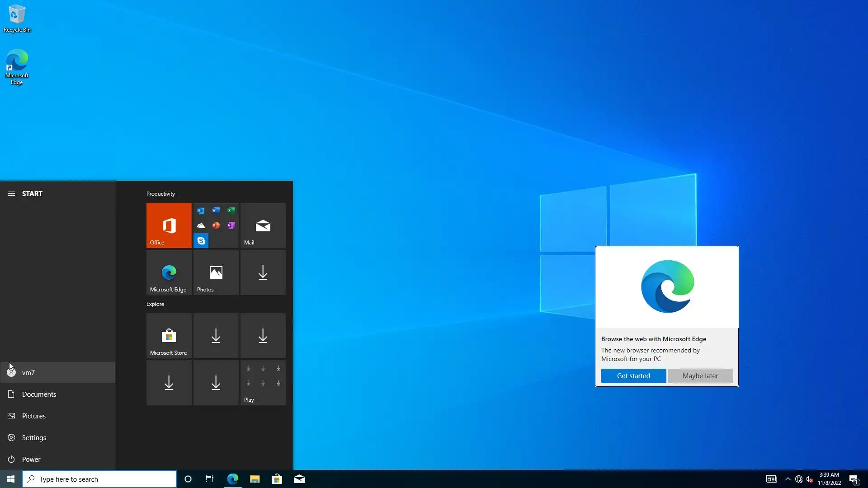868x488 pixels.
Task: Dismiss with Maybe later button
Action: [x=700, y=375]
